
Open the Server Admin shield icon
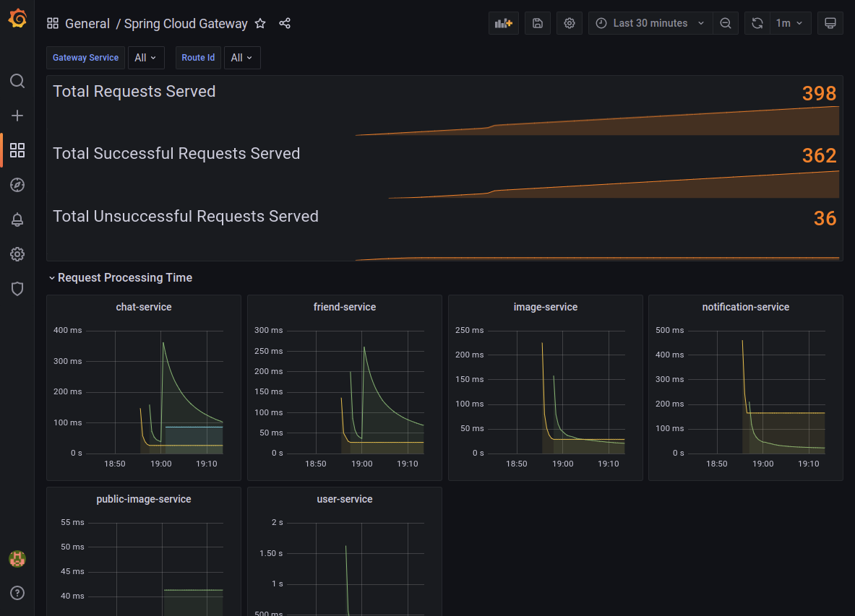click(17, 289)
